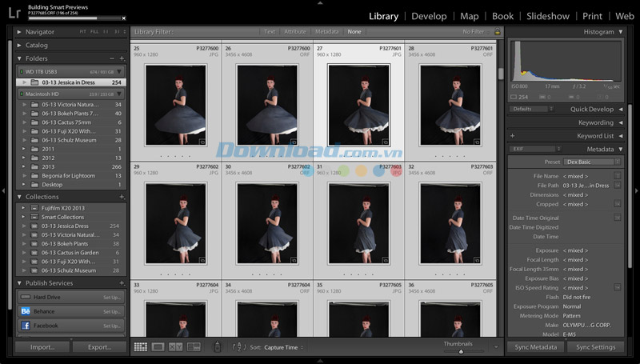Screen dimensions: 640x364
Task: Open the EXIF metadata view dropdown
Action: (535, 149)
